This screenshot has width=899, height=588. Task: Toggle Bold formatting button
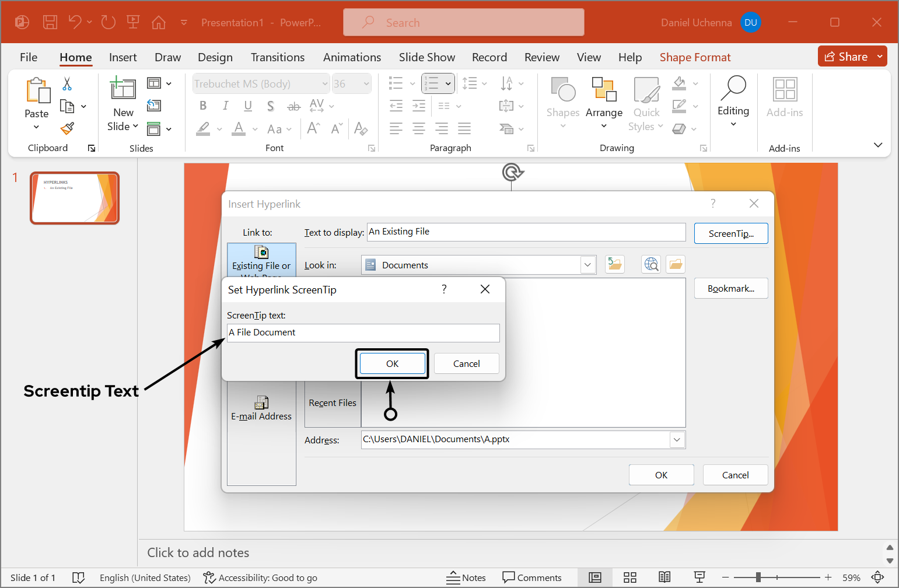pos(203,106)
